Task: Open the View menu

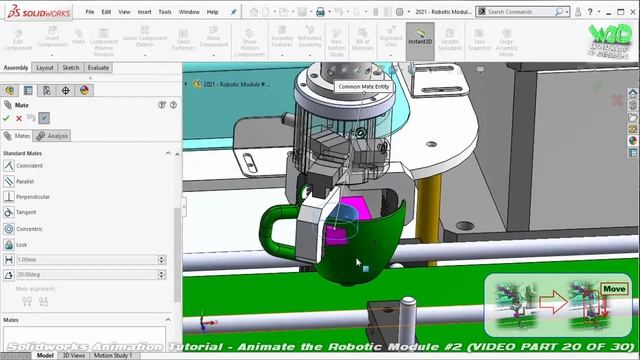Action: pyautogui.click(x=124, y=12)
